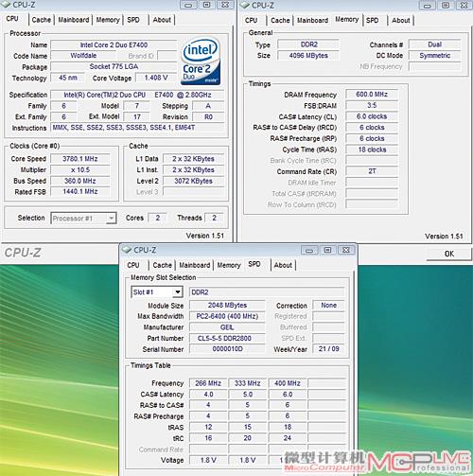Click the 333 MHz frequency cell in Timings Table
The height and width of the screenshot is (476, 473).
click(x=248, y=383)
